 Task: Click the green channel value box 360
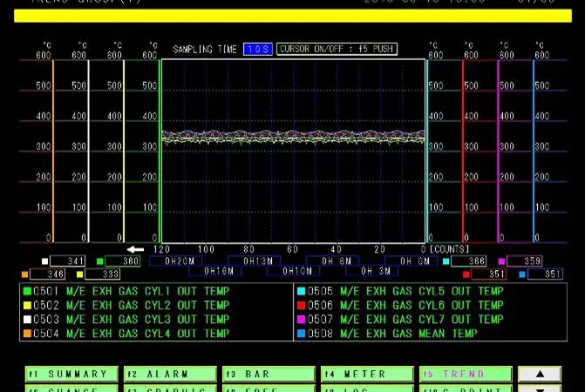123,260
